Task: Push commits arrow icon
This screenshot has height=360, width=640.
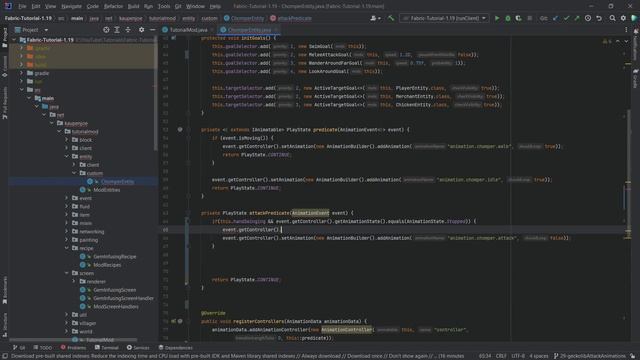Action: pos(577,18)
